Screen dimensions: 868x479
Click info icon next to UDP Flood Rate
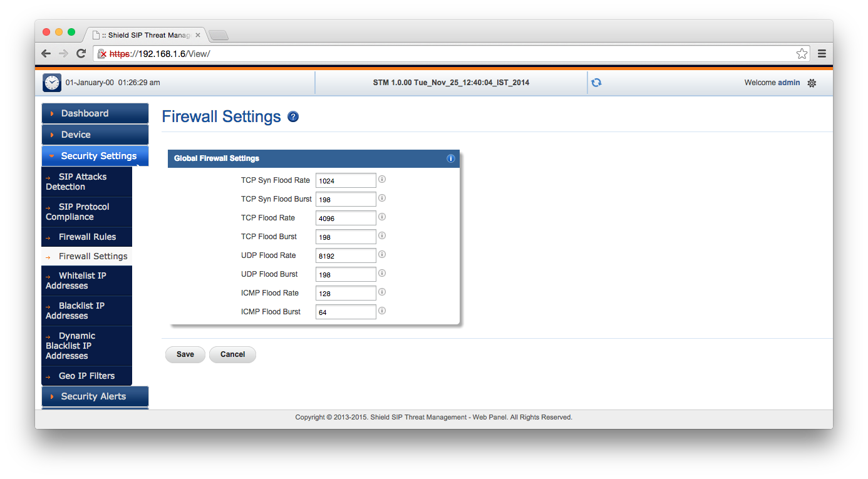point(382,254)
